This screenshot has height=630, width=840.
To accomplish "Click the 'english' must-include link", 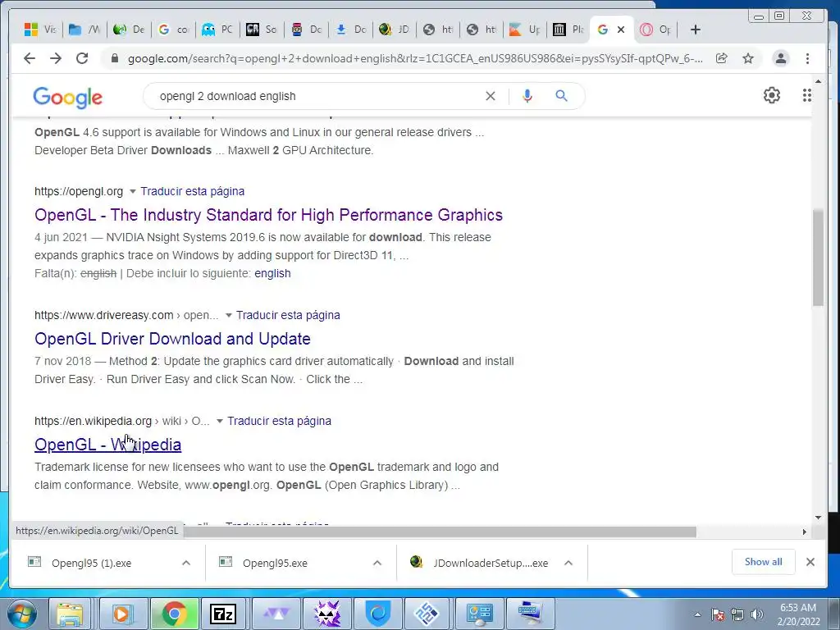I will click(272, 273).
